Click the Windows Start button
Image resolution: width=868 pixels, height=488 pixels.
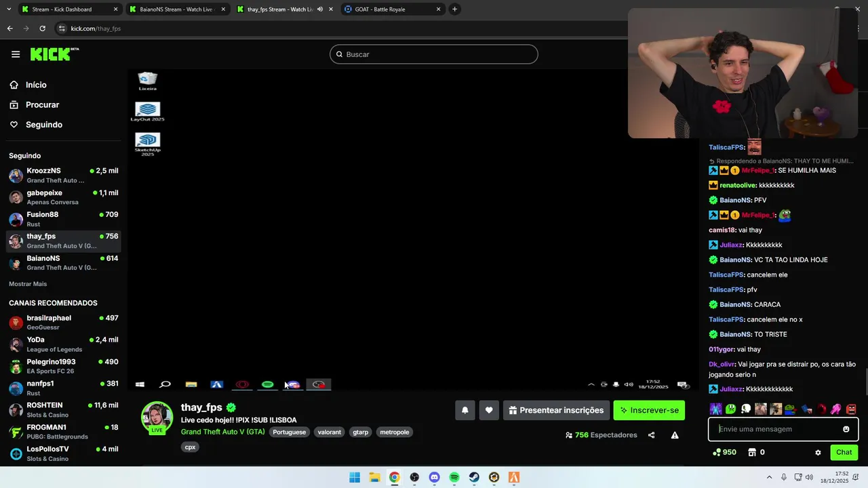(x=355, y=477)
